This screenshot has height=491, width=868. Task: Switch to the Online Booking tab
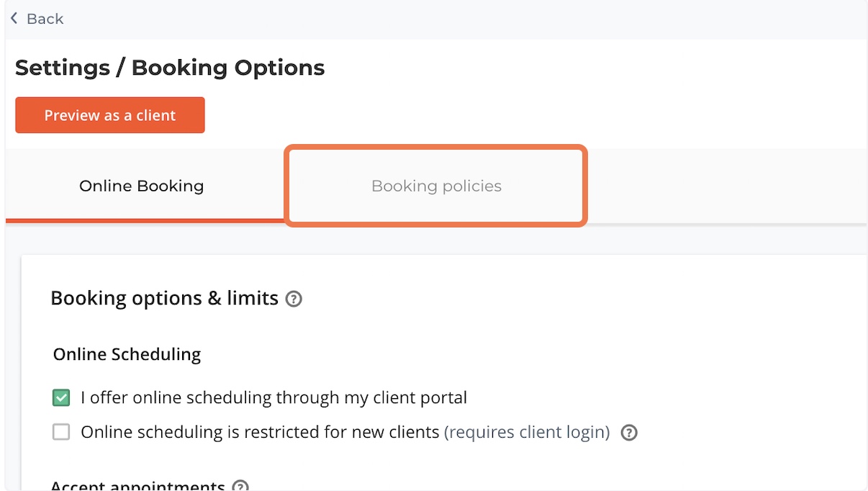[142, 186]
